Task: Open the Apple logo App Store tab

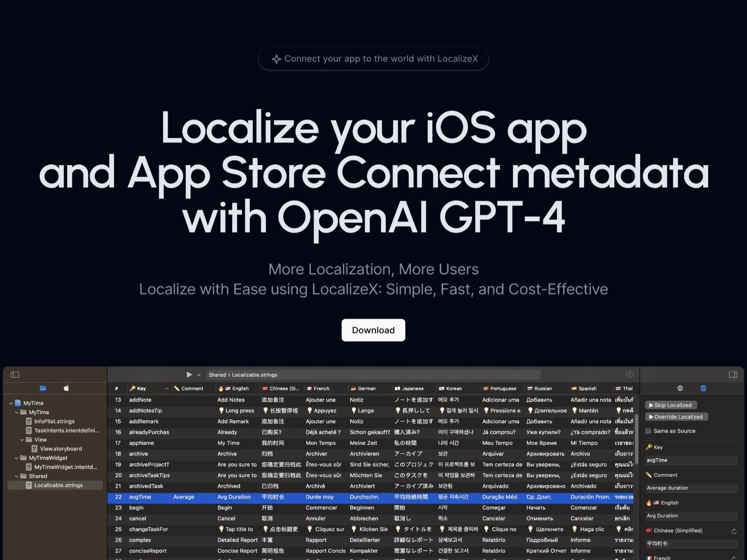Action: pos(66,388)
